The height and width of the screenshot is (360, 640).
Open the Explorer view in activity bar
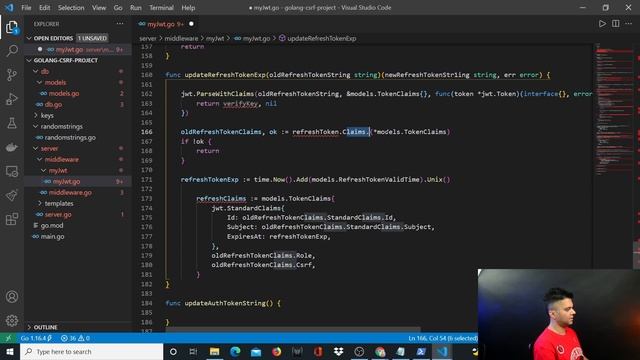(12, 28)
